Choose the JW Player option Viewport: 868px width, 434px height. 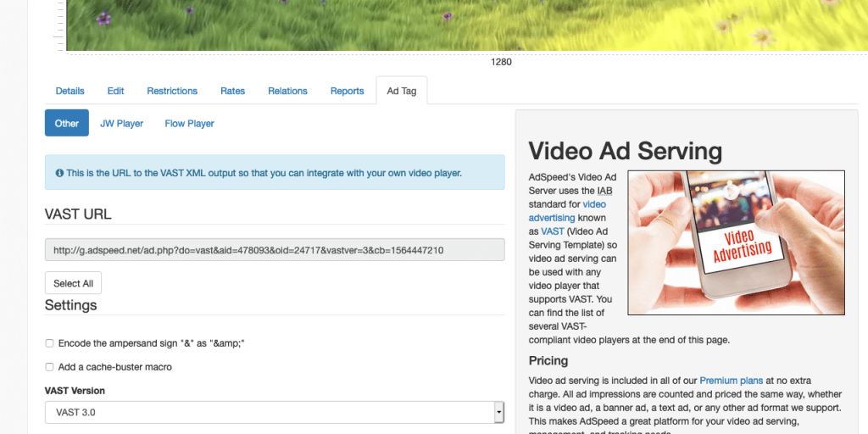(122, 124)
